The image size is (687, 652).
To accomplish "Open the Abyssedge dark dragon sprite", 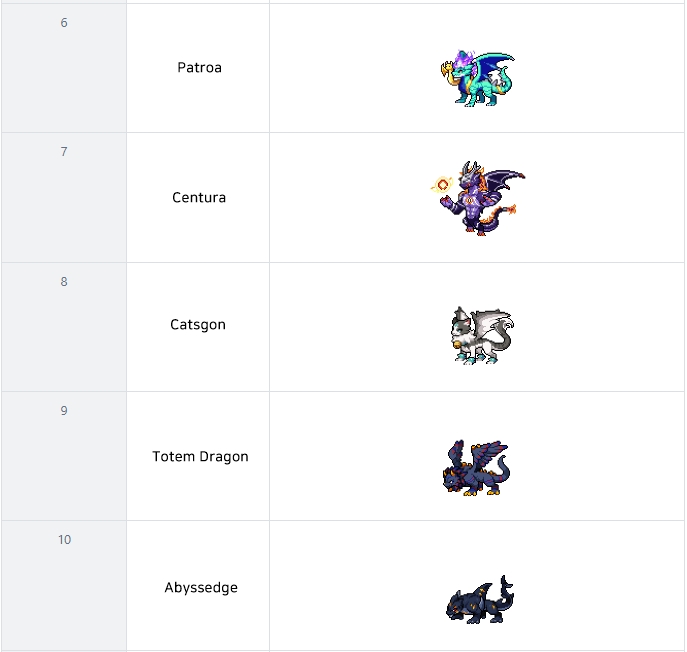I will (480, 599).
